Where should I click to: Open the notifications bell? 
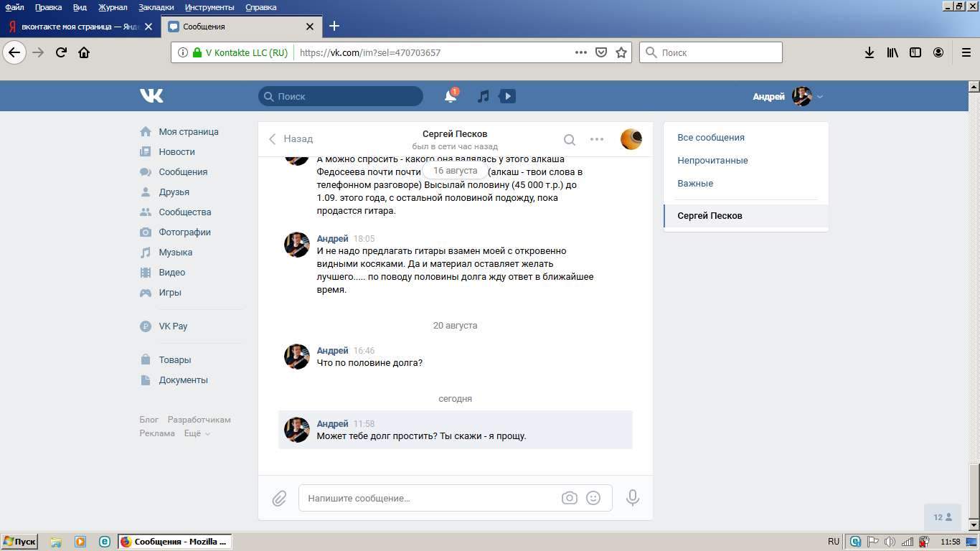pos(451,96)
